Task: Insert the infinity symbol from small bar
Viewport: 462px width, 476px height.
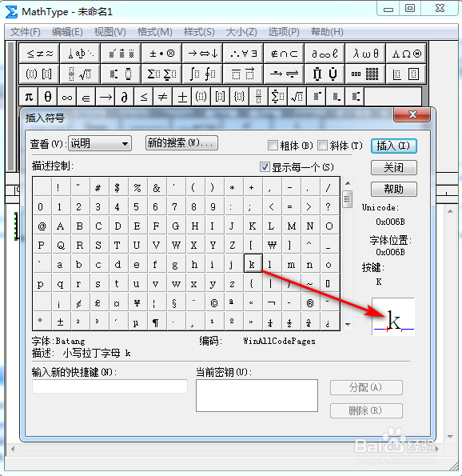Action: tap(66, 97)
